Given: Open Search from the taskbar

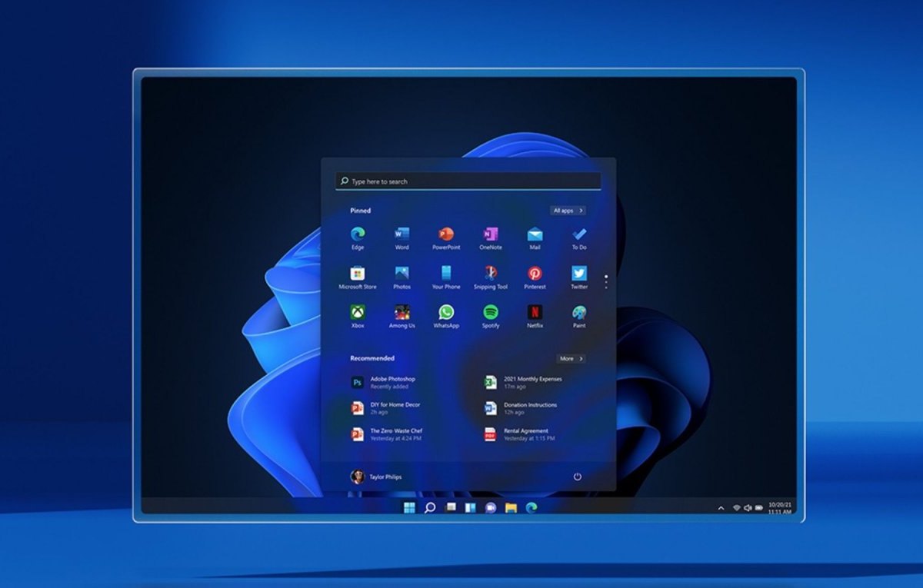Looking at the screenshot, I should 430,507.
